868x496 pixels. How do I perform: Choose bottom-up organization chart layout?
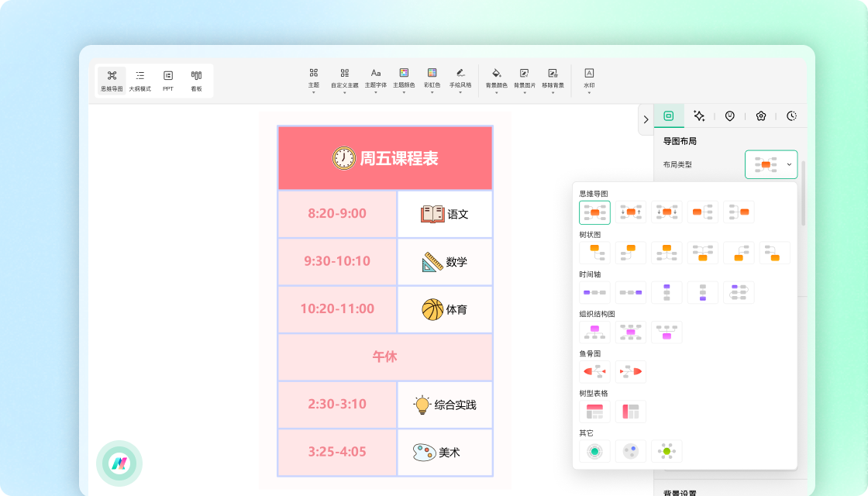666,332
